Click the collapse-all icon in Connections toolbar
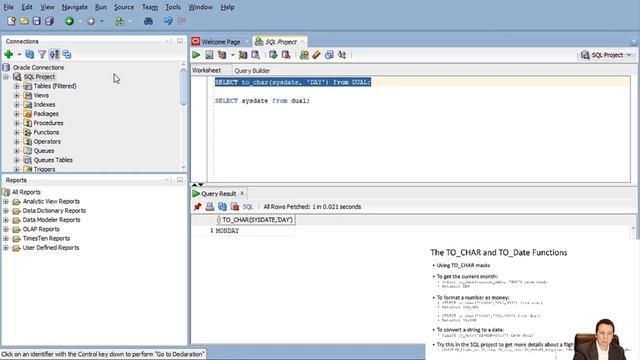 pos(67,54)
